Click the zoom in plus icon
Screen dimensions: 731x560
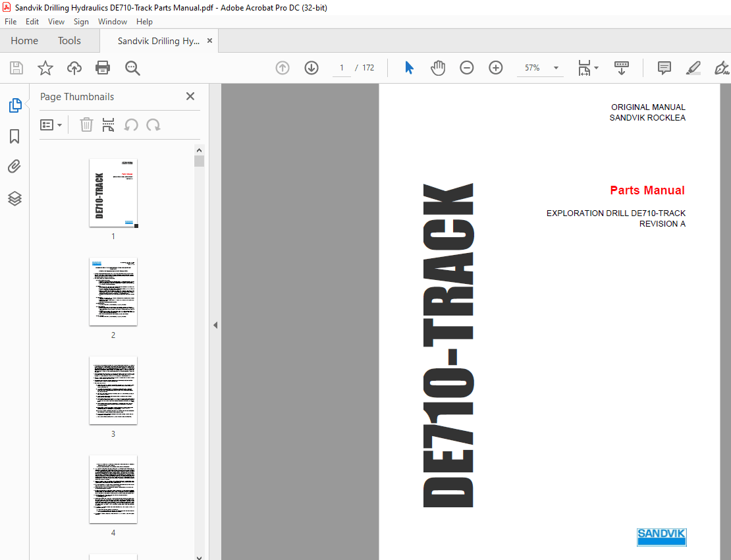pyautogui.click(x=496, y=68)
